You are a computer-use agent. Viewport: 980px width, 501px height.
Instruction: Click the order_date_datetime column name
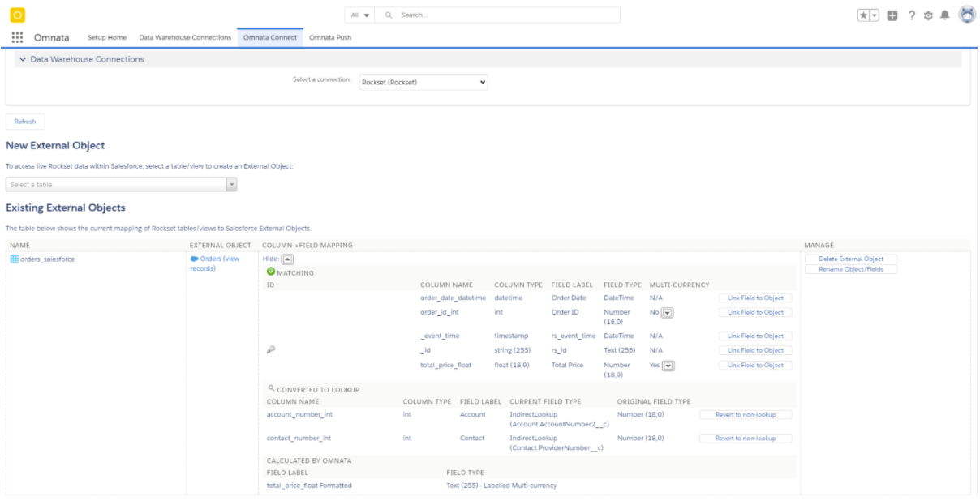pyautogui.click(x=453, y=298)
